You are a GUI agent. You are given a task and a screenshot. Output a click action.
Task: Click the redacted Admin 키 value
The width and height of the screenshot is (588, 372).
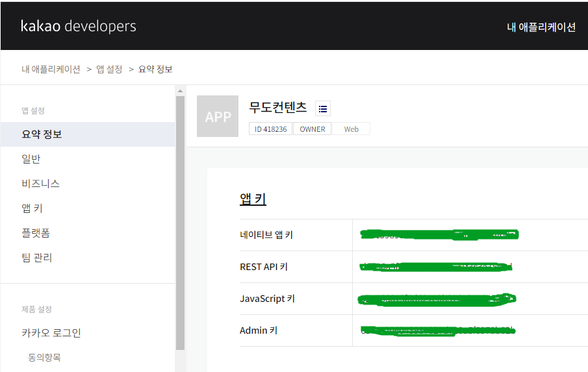pos(438,331)
